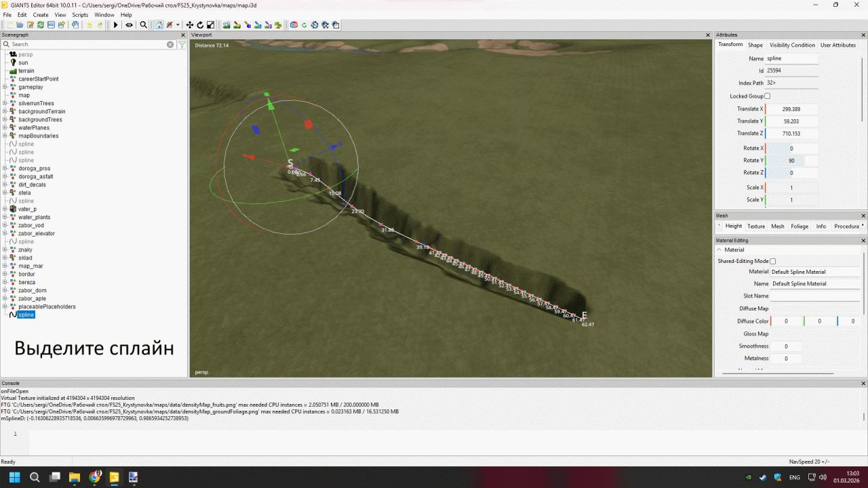Enable Shared-Editing Mode in Material Editing
868x488 pixels.
tap(772, 261)
